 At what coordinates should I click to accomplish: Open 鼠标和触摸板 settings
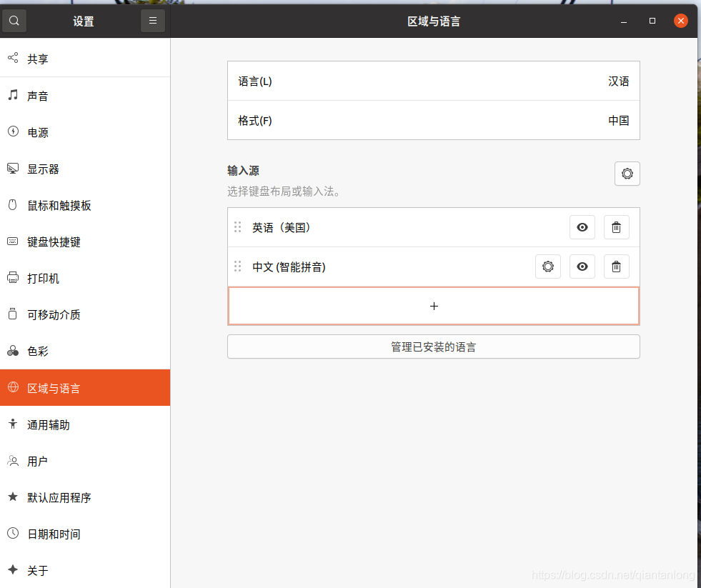85,205
